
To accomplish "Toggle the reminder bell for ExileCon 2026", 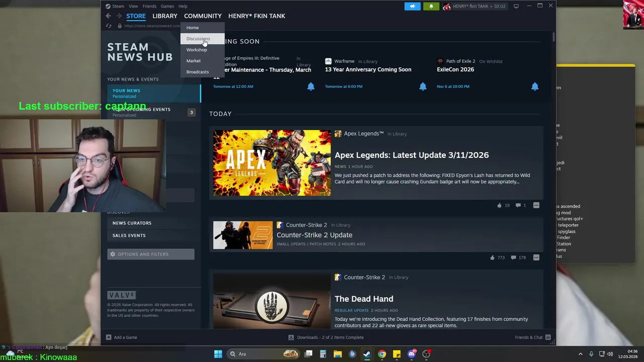I will [535, 86].
